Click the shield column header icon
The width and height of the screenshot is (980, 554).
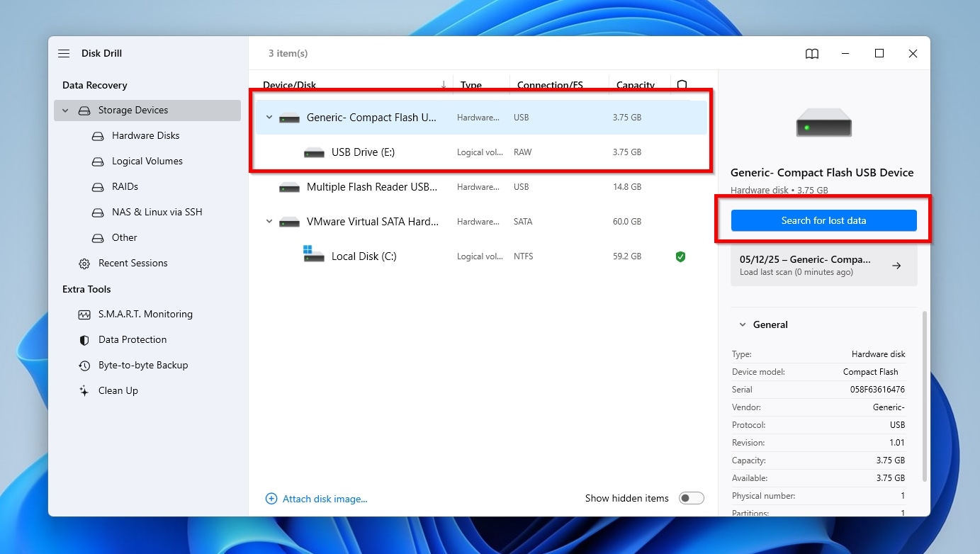tap(682, 85)
